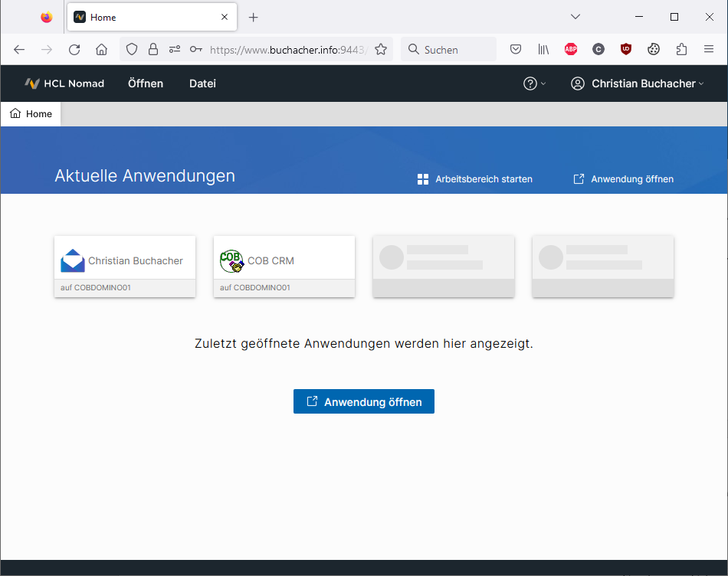728x576 pixels.
Task: Click the Aktuelle Anwendungen heading
Action: click(x=145, y=176)
